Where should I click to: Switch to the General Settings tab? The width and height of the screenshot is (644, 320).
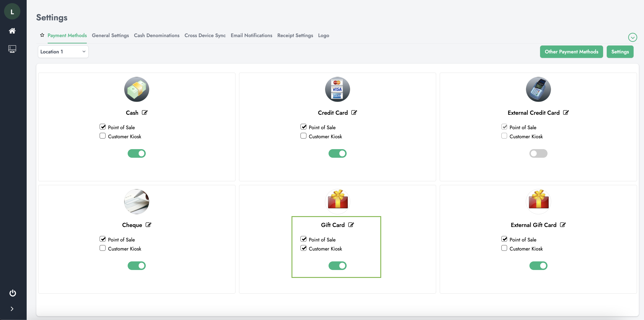[110, 35]
